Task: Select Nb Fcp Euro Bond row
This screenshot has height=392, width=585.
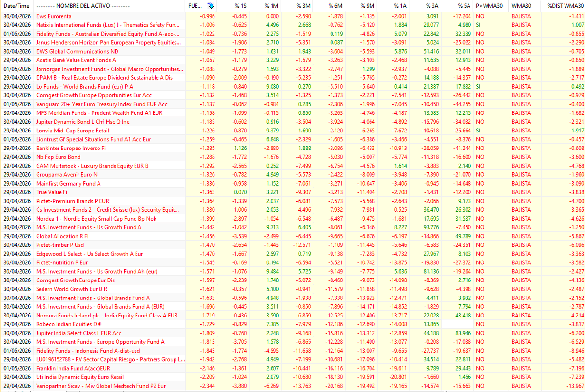Action: pyautogui.click(x=292, y=157)
